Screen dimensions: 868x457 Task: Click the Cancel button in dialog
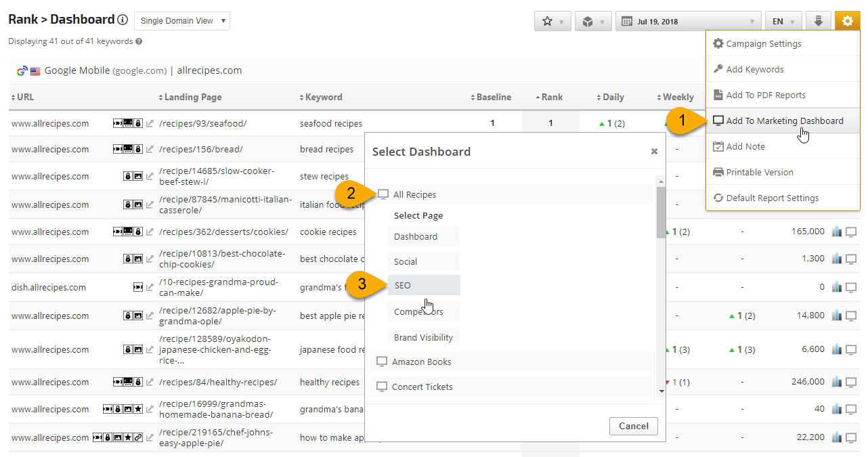click(633, 426)
